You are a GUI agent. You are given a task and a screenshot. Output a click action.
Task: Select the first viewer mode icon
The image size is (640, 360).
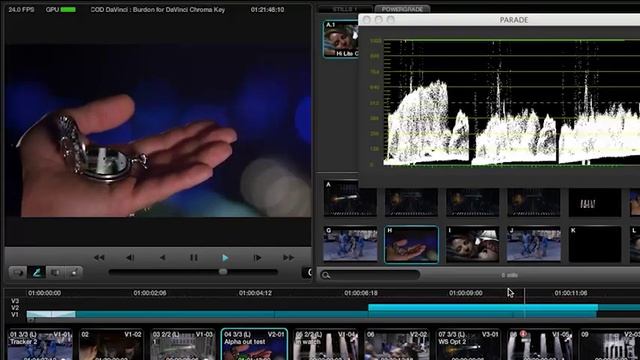(x=18, y=272)
